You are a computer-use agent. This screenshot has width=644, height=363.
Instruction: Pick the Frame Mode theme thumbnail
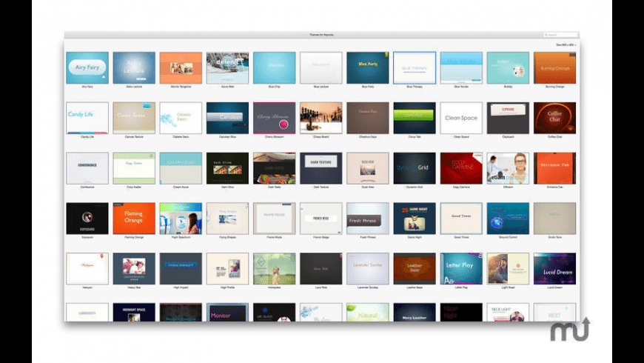[275, 219]
